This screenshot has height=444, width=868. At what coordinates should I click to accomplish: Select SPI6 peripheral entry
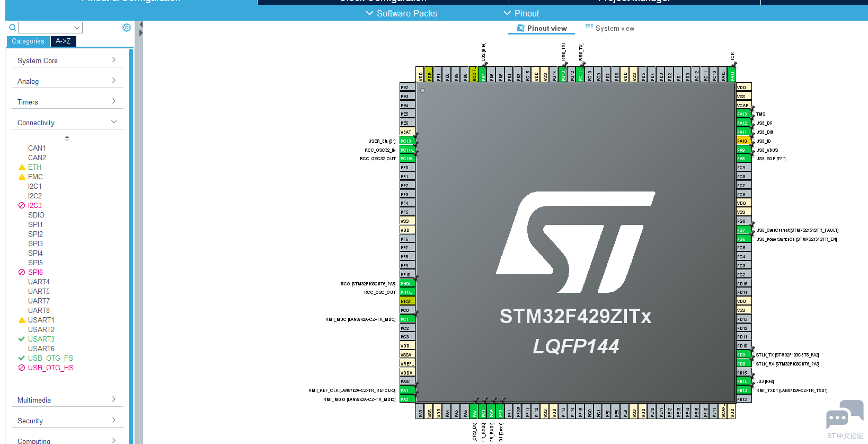[x=36, y=272]
